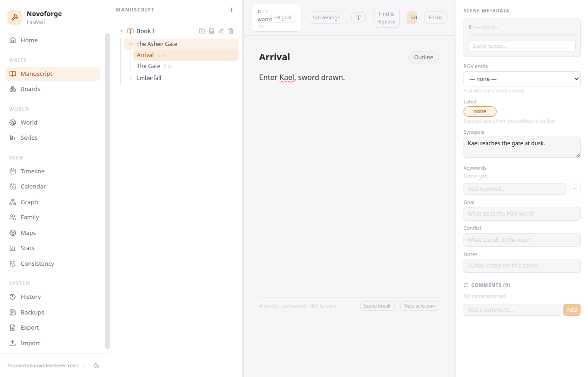
Task: Open Find & Replace
Action: coord(386,17)
